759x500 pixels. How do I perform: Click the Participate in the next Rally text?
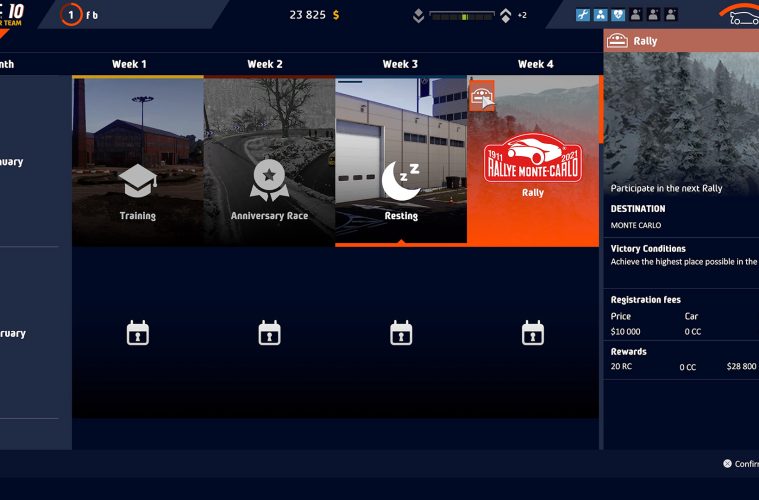[667, 188]
